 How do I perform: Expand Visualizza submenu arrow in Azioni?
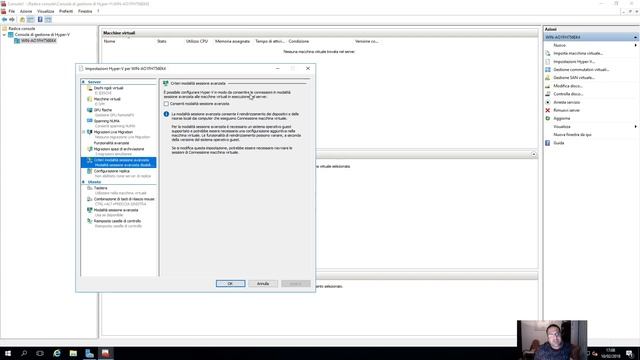coord(636,127)
